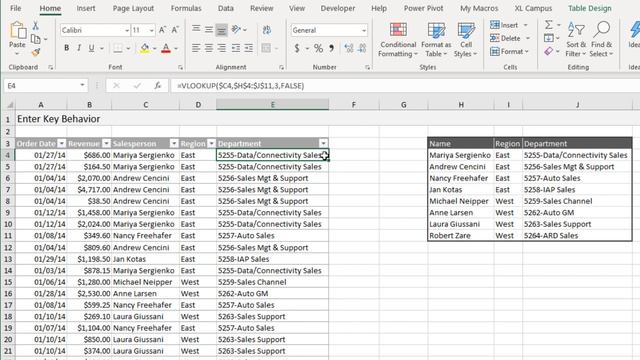Click the Wrap Text icon
The height and width of the screenshot is (360, 640).
point(267,29)
